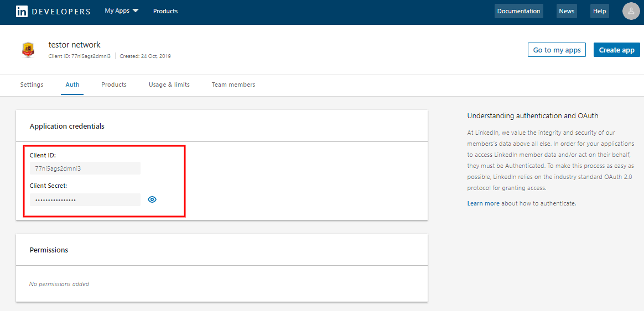Viewport: 644px width, 311px height.
Task: Click the 'testor network' app title
Action: pos(74,45)
